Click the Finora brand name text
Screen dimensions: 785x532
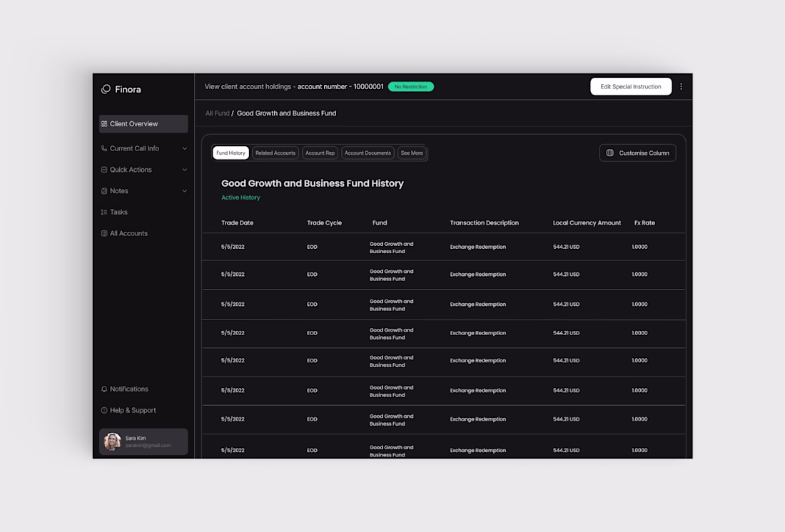click(x=128, y=90)
